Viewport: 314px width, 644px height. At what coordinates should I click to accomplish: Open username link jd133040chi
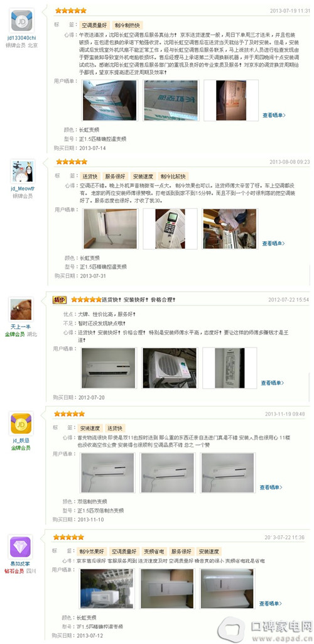tap(22, 38)
